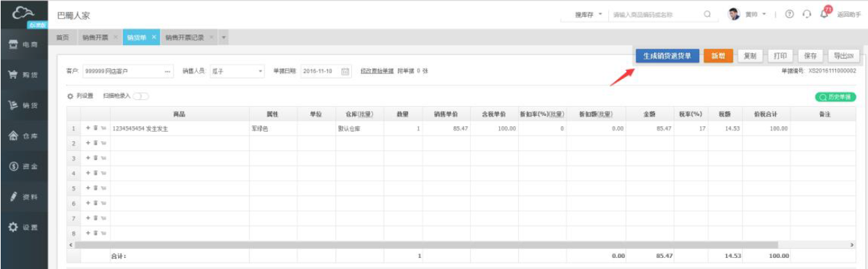Open the 资金 funds module
The image size is (868, 269).
pos(24,167)
